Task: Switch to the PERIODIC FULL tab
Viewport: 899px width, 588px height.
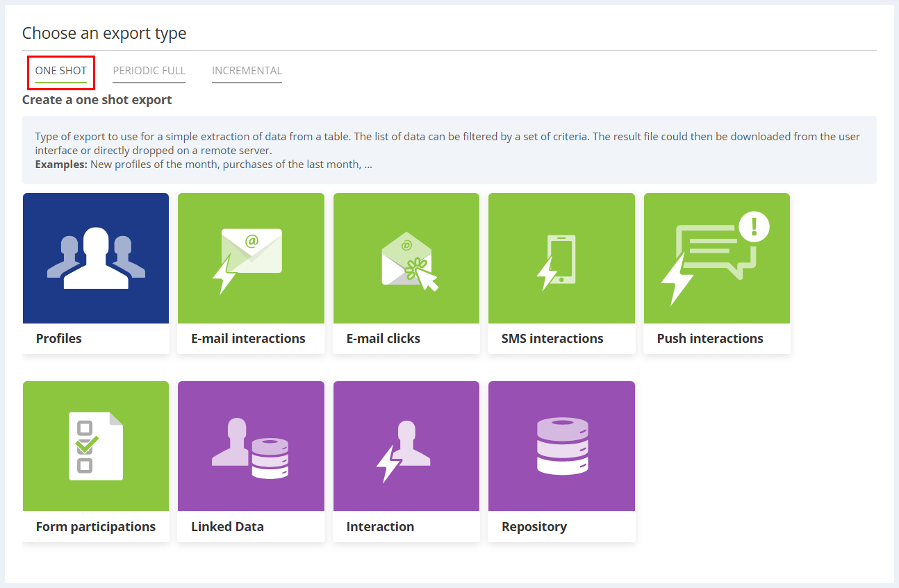Action: pyautogui.click(x=149, y=72)
